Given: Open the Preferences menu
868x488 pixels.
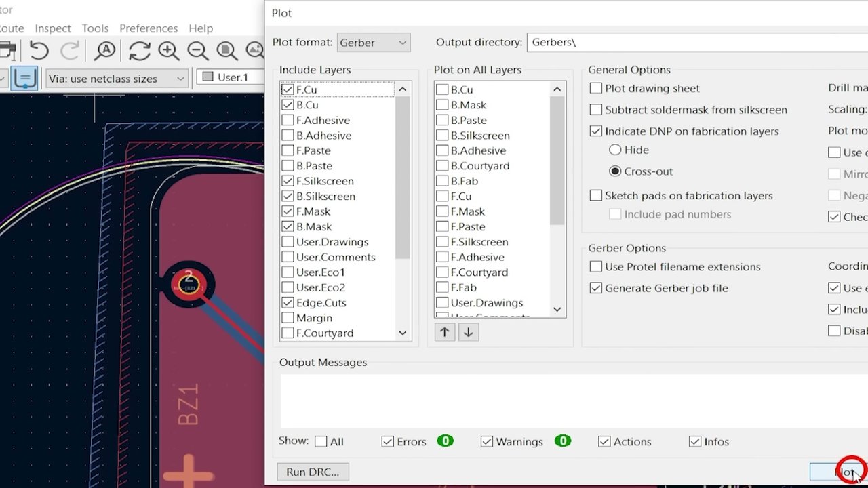Looking at the screenshot, I should (149, 28).
